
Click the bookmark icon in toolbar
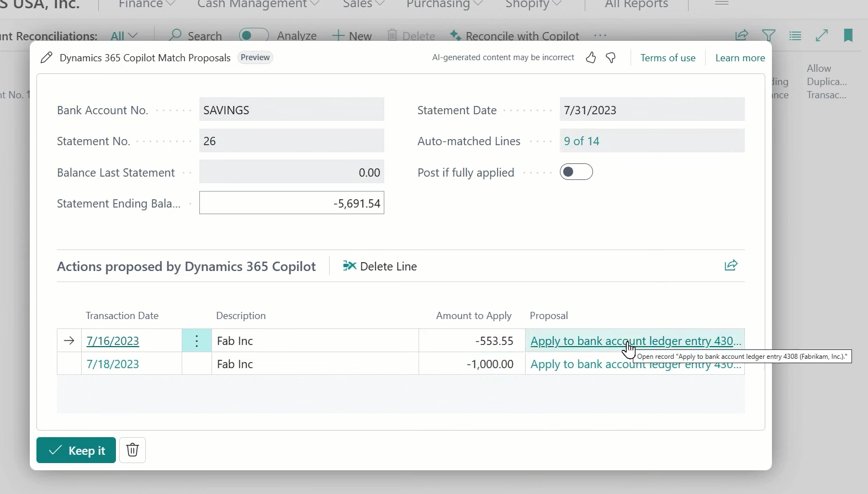tap(848, 36)
